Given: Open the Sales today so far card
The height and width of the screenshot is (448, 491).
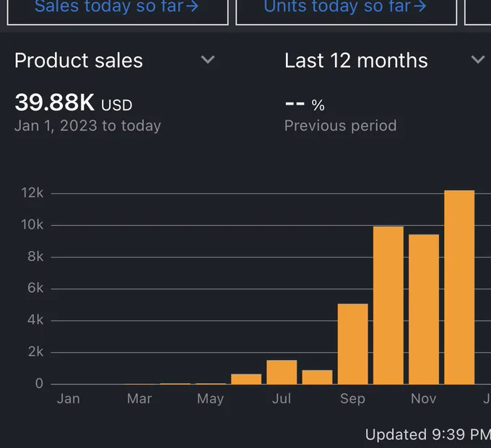Looking at the screenshot, I should point(118,12).
